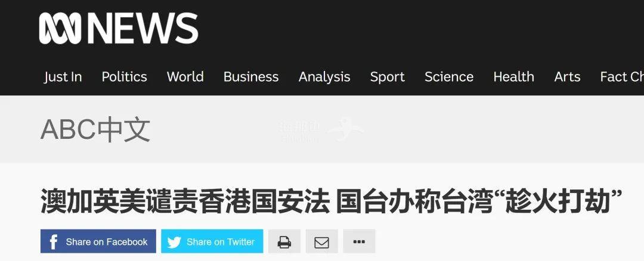Open the Just In section

[x=63, y=77]
